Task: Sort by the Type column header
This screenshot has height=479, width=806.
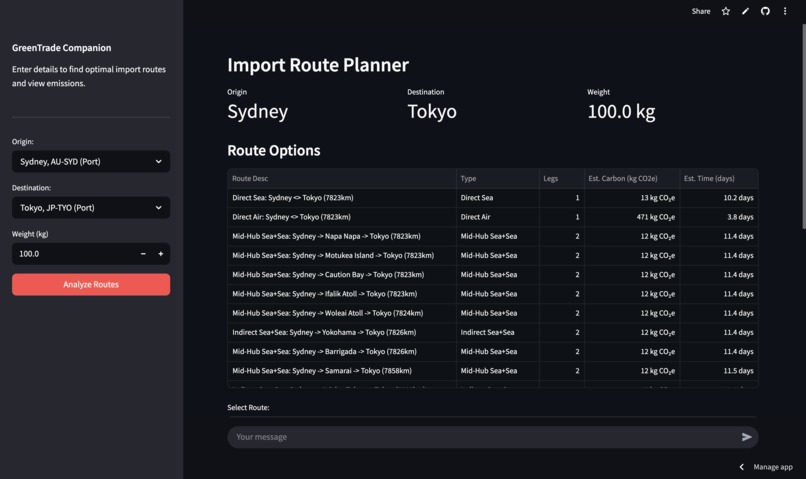Action: click(x=498, y=178)
